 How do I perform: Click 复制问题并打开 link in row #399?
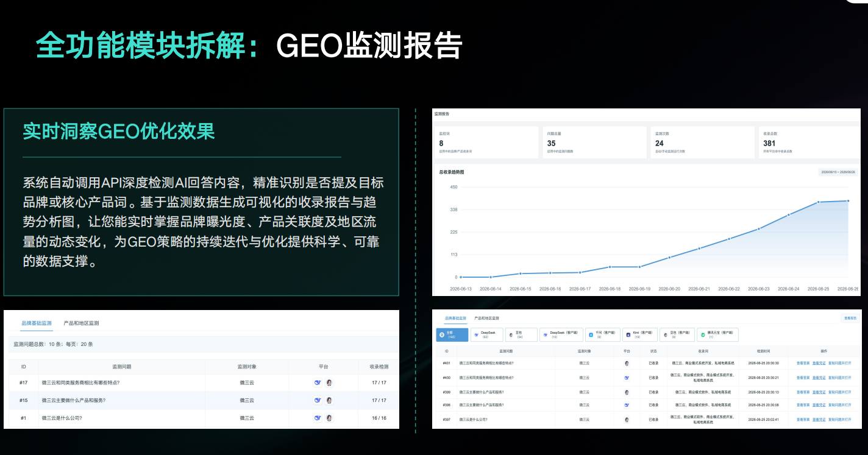pyautogui.click(x=840, y=392)
